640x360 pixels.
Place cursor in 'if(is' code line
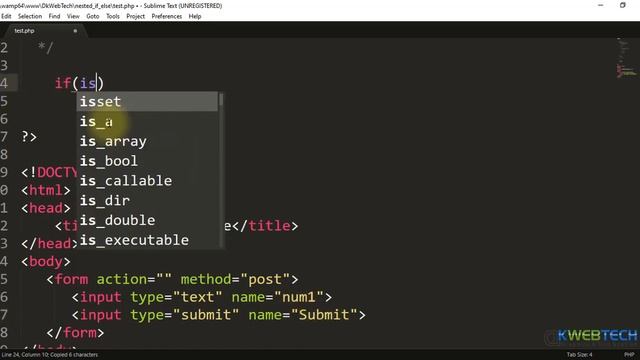pyautogui.click(x=79, y=83)
